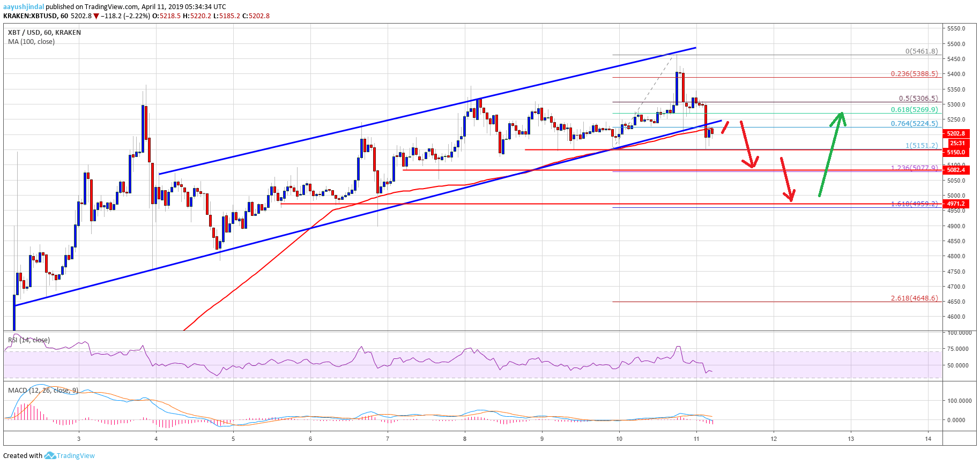Click the TradingView cloud logo icon
Screen dimensions: 980x465
pyautogui.click(x=50, y=456)
